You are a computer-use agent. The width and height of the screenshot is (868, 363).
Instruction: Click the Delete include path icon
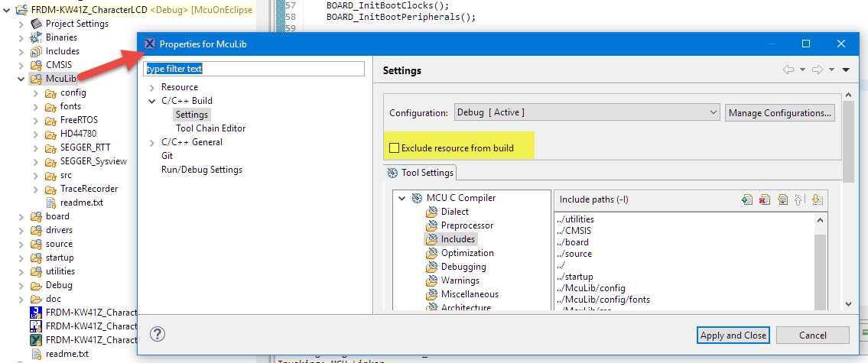pos(765,199)
